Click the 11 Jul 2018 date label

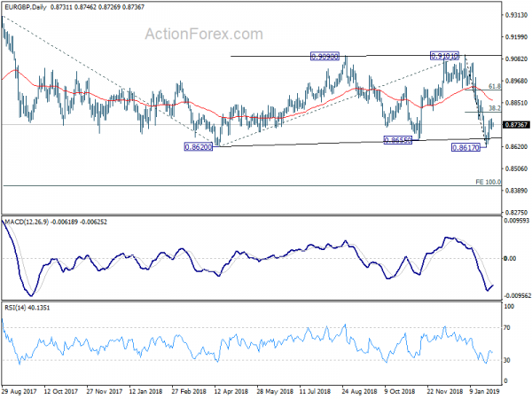(315, 392)
